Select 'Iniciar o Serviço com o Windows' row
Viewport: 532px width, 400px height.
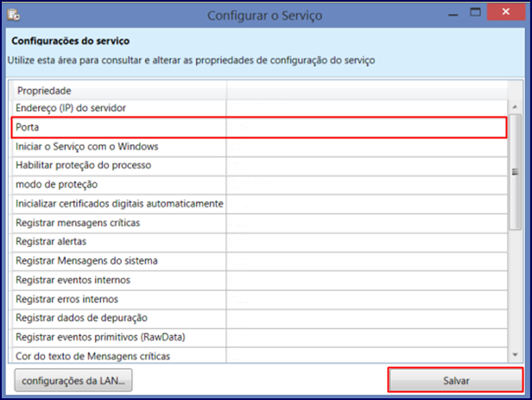coord(260,147)
